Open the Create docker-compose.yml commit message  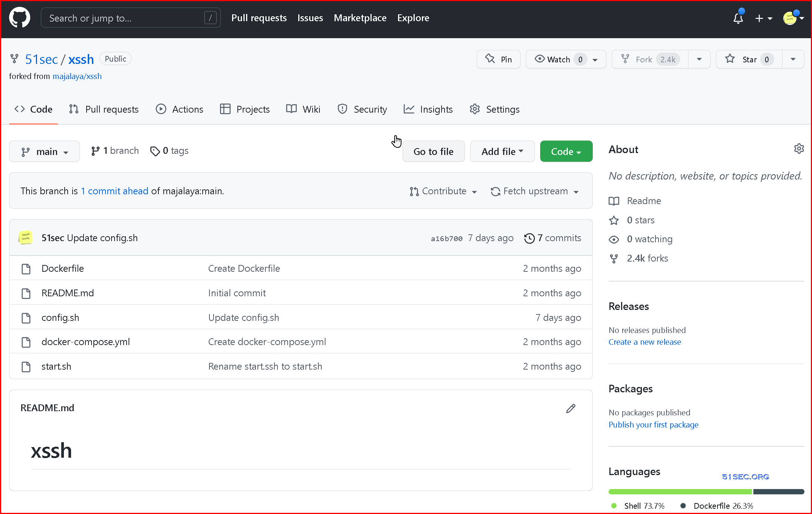point(267,342)
